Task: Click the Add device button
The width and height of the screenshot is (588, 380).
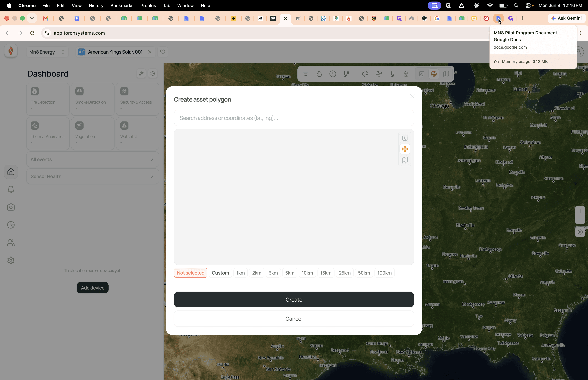Action: [x=93, y=288]
